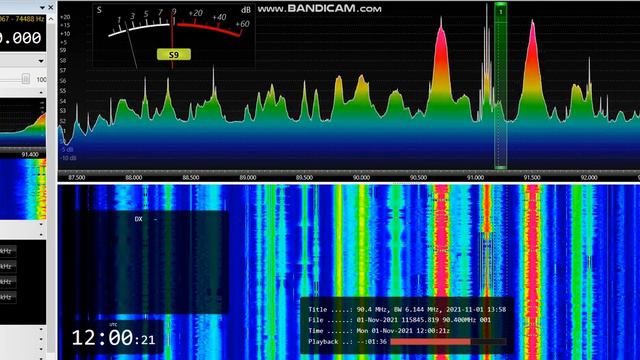Screen dimensions: 640x360
Task: Click the mini spectrum preview in side panel
Action: (x=23, y=122)
